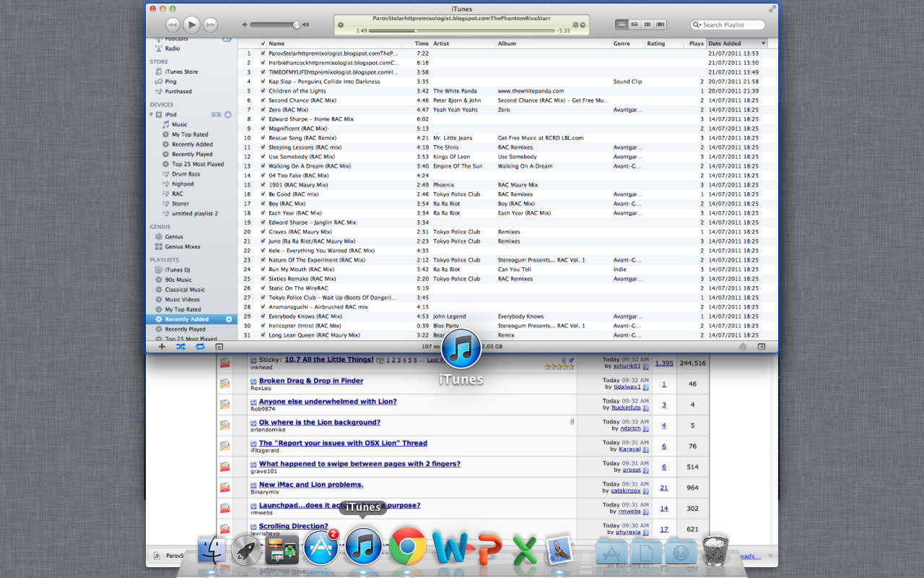This screenshot has width=924, height=578.
Task: Select the Genius Mixes sidebar item
Action: tap(183, 246)
